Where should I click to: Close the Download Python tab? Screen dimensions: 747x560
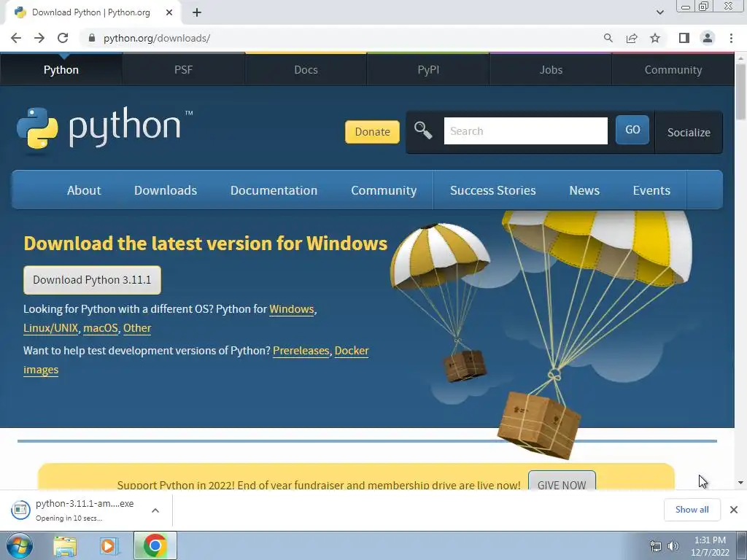tap(169, 13)
